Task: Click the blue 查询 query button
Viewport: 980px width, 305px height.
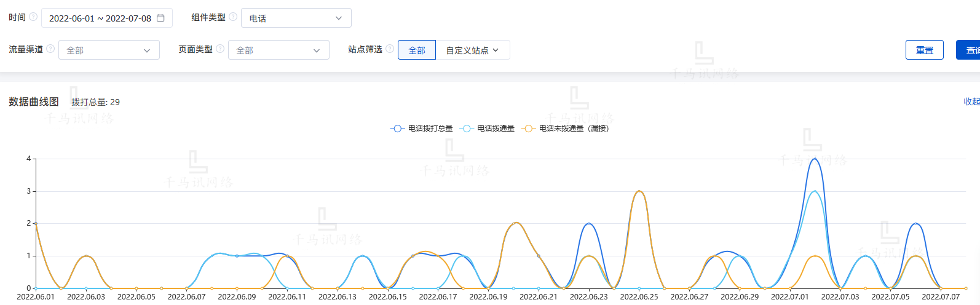Action: [x=970, y=50]
